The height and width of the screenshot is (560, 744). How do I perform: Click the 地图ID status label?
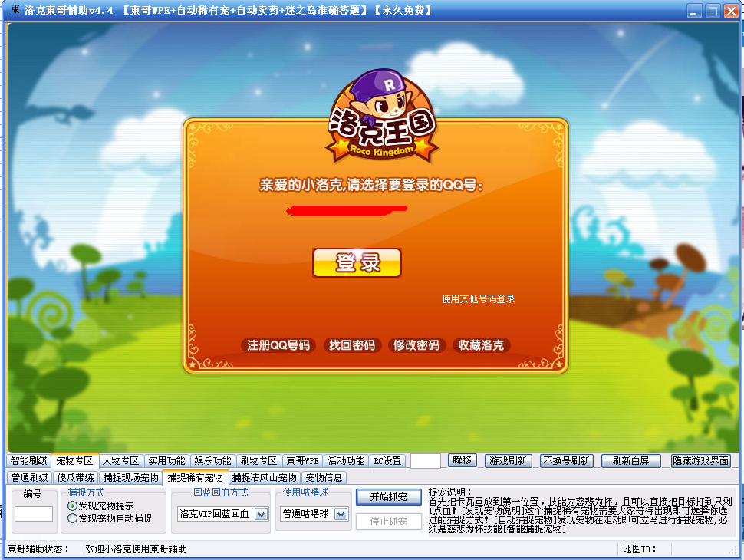tap(639, 549)
